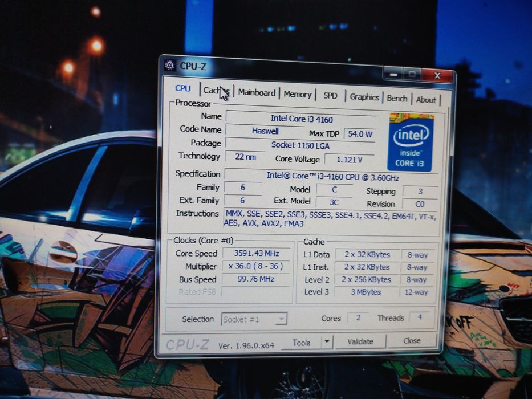532x399 pixels.
Task: Click the Close button at bottom
Action: 412,341
